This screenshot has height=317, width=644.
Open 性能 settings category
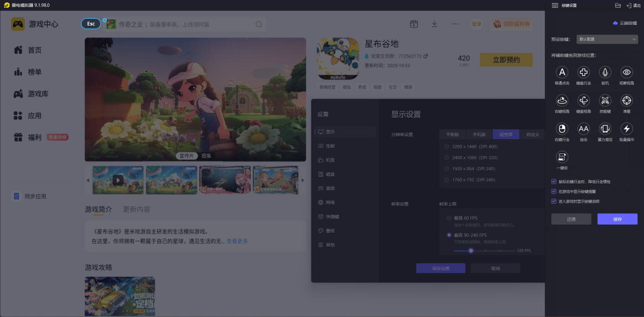point(345,146)
